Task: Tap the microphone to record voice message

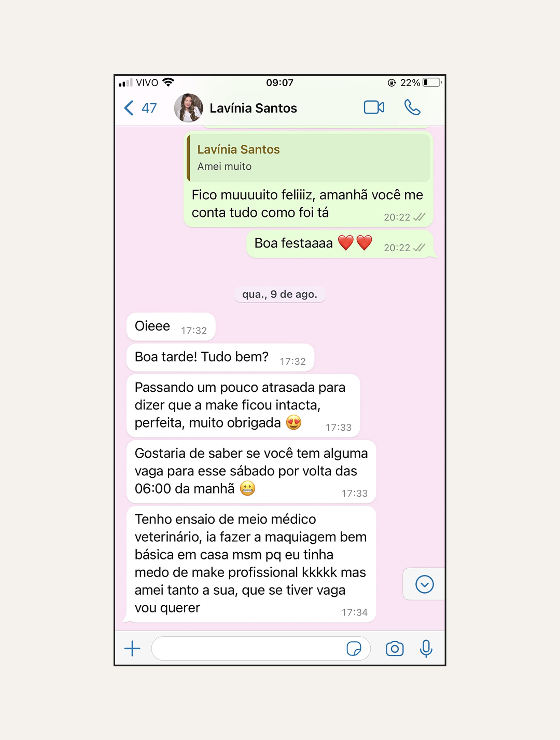Action: click(x=426, y=649)
